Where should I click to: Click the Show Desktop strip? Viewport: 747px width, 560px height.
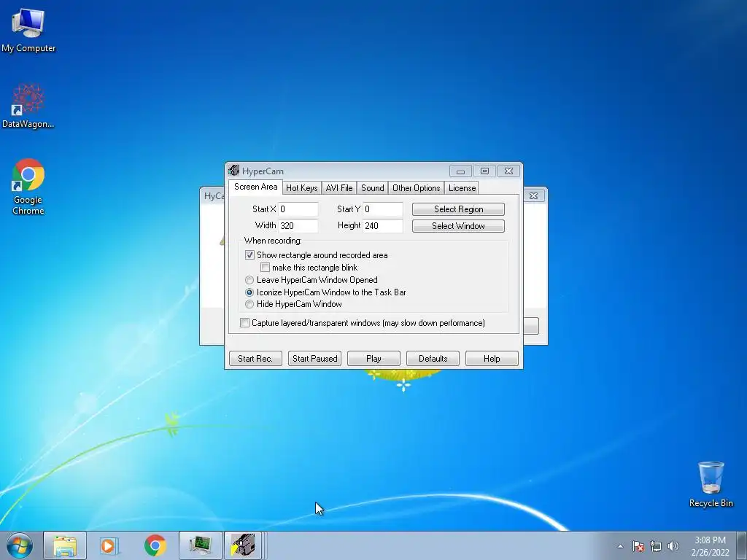click(x=741, y=545)
